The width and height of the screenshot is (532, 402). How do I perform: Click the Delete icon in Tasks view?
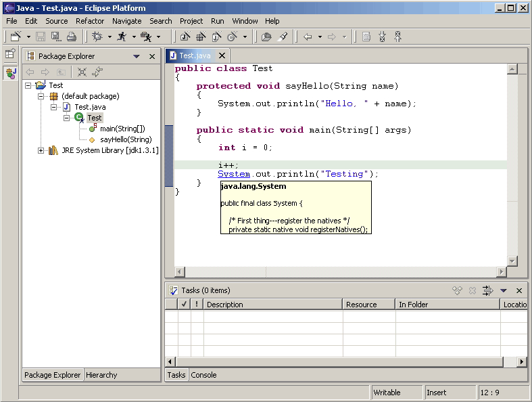click(473, 290)
